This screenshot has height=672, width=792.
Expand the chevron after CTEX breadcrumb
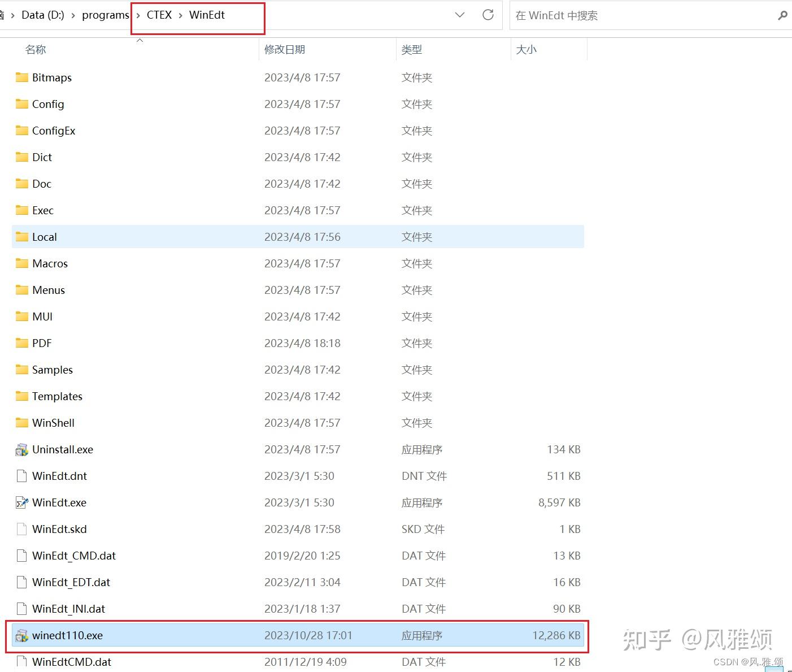tap(181, 15)
